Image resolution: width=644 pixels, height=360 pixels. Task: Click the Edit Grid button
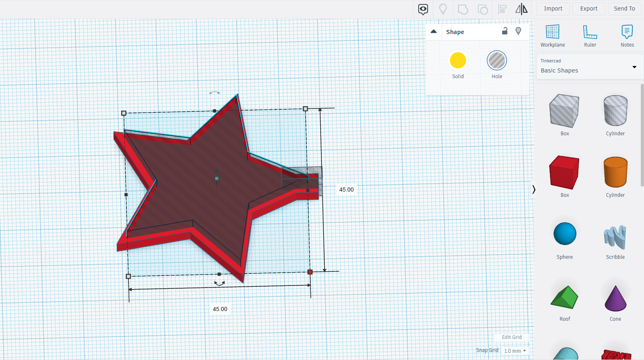(511, 337)
